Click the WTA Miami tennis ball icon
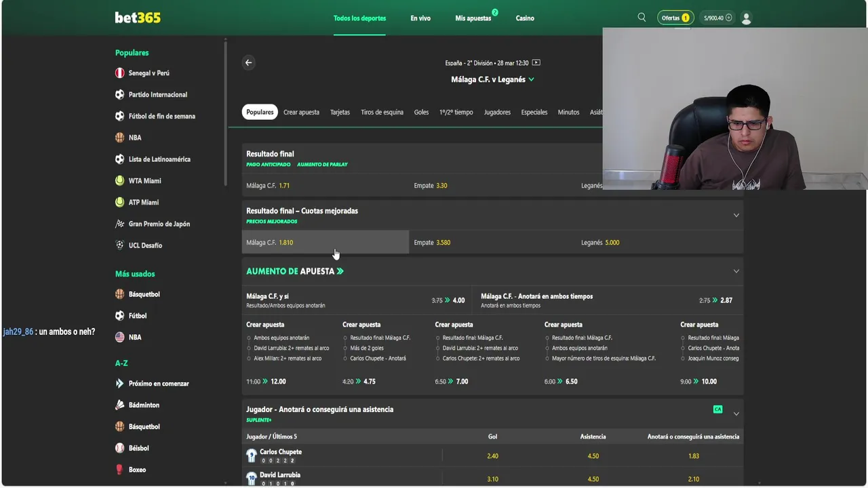Viewport: 868px width, 488px height. [x=119, y=181]
